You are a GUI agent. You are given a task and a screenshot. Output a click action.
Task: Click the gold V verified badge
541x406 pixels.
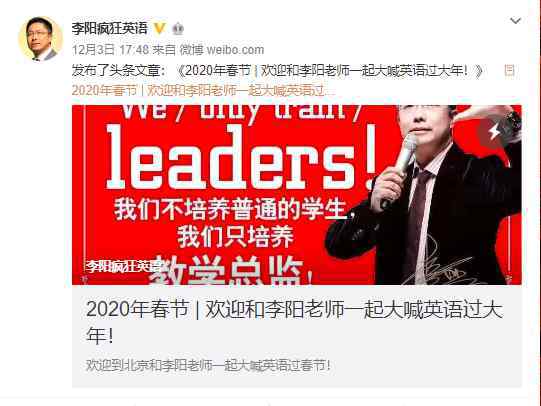159,29
